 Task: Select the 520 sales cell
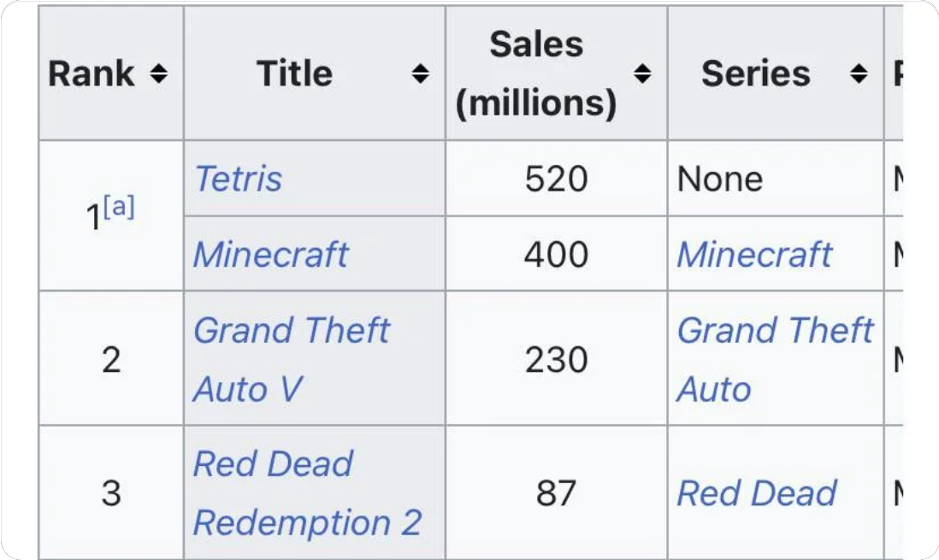(557, 179)
